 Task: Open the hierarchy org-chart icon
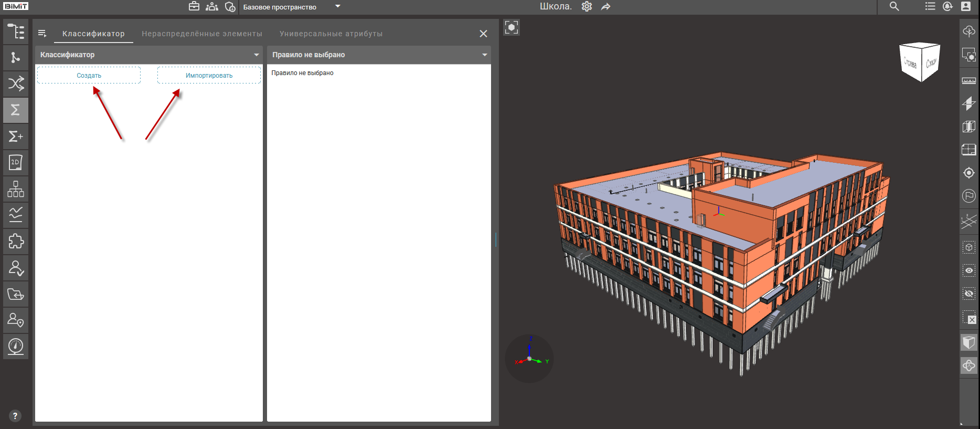click(16, 189)
